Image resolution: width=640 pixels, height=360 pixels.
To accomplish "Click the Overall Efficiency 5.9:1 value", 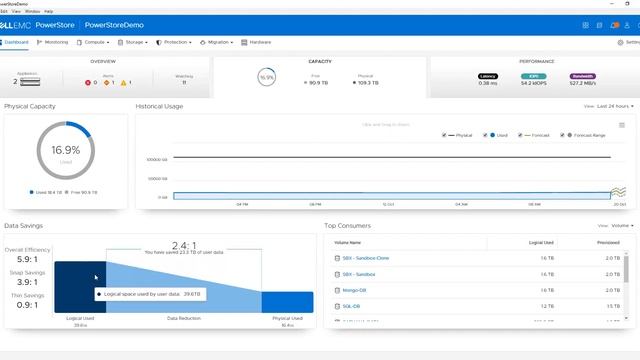I will pyautogui.click(x=27, y=259).
